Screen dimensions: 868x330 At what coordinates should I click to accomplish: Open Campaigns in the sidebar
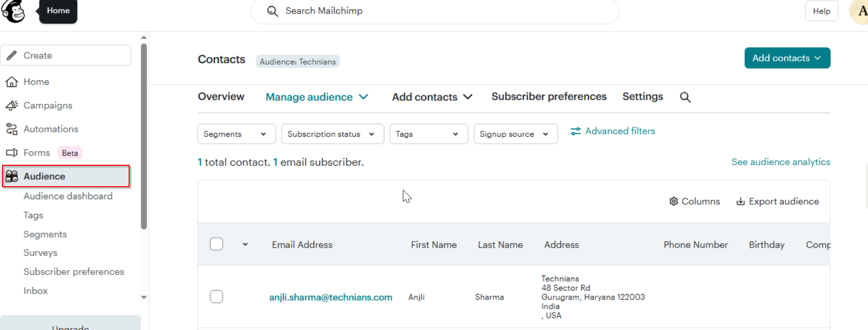(48, 105)
